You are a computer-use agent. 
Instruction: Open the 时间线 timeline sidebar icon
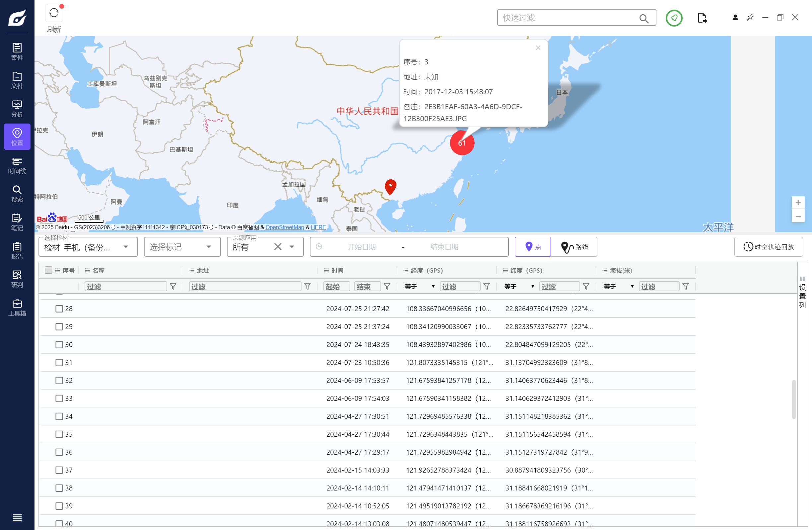click(17, 165)
